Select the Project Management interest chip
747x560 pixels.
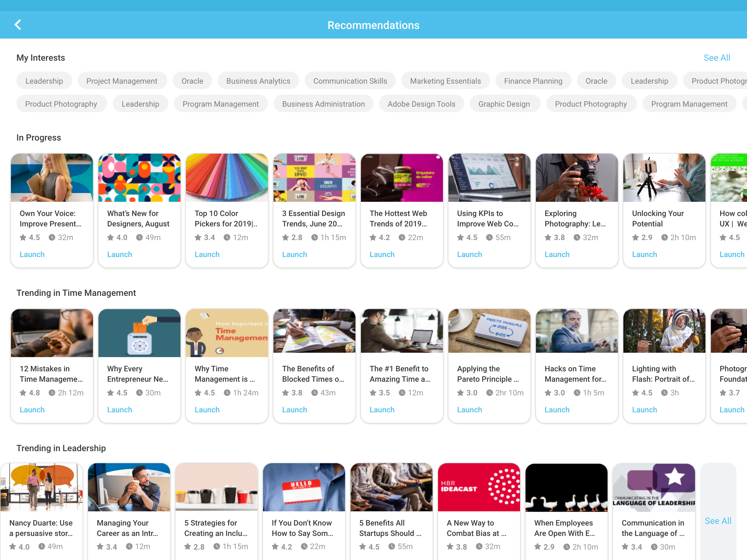point(122,81)
